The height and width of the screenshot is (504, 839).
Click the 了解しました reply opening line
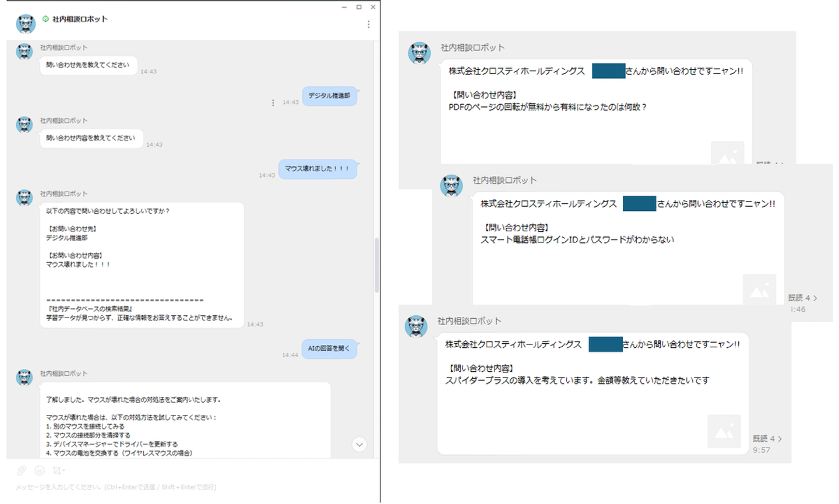[x=133, y=400]
